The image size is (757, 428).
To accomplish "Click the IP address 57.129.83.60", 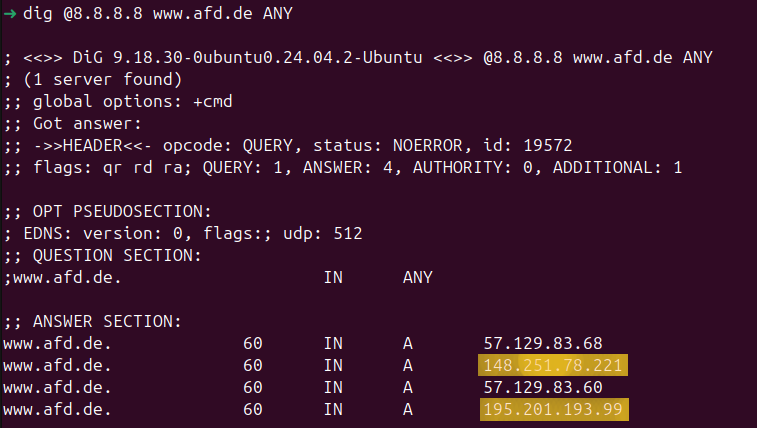I will coord(543,387).
